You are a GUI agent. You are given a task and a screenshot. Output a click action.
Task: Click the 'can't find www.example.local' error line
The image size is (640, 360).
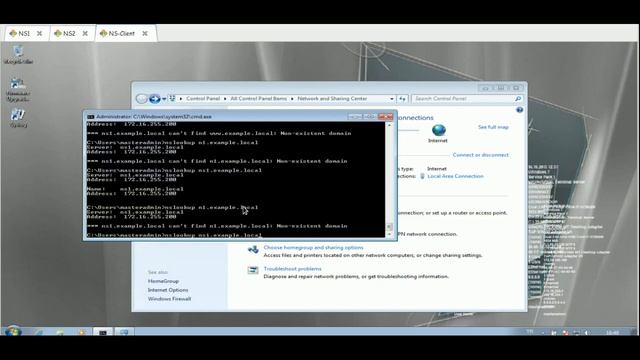pos(219,133)
